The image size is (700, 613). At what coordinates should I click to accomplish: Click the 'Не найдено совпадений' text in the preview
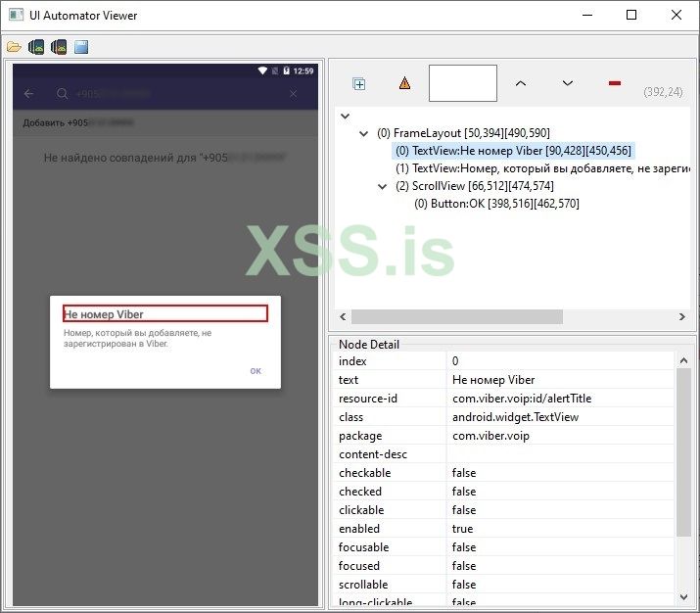pos(164,157)
